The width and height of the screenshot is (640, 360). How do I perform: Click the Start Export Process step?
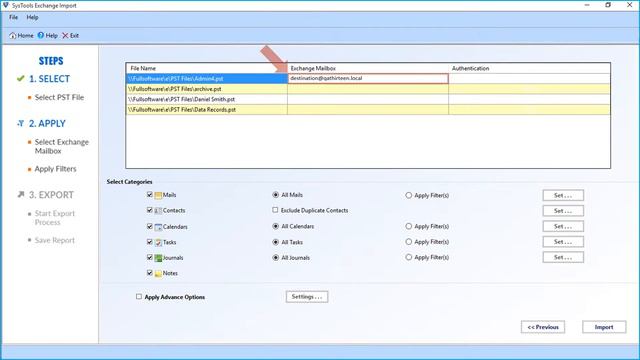coord(55,218)
